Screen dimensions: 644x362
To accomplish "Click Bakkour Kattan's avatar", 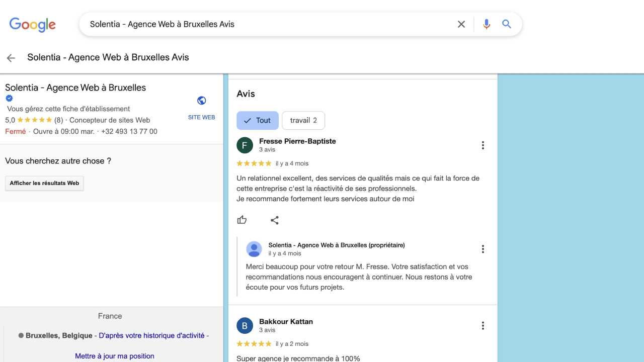I will click(245, 326).
